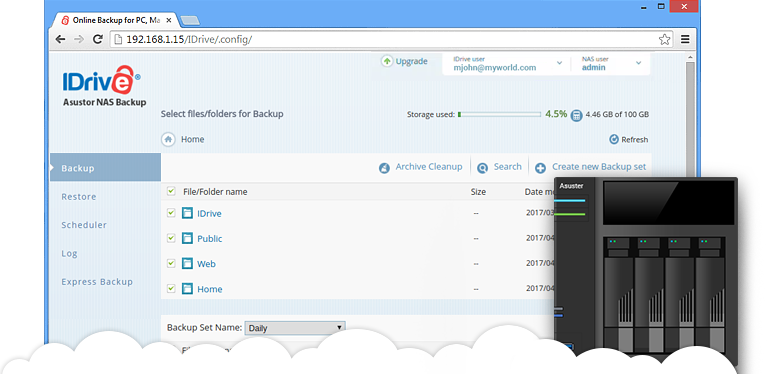Image resolution: width=774 pixels, height=374 pixels.
Task: Open the Express Backup sidebar tab
Action: click(x=97, y=282)
